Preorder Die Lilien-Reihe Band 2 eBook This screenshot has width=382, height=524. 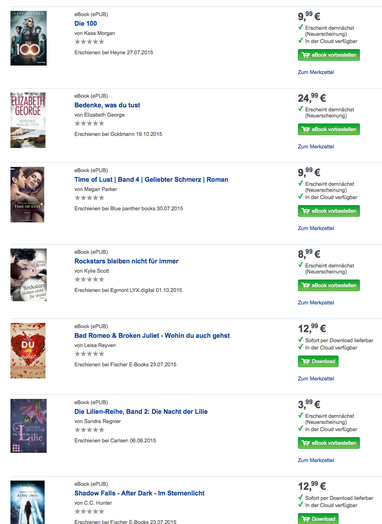click(329, 443)
